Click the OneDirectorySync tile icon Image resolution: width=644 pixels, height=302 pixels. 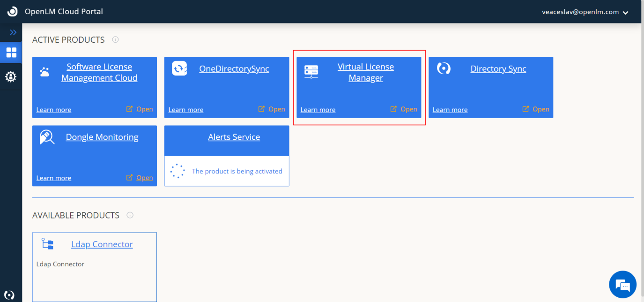coord(179,68)
